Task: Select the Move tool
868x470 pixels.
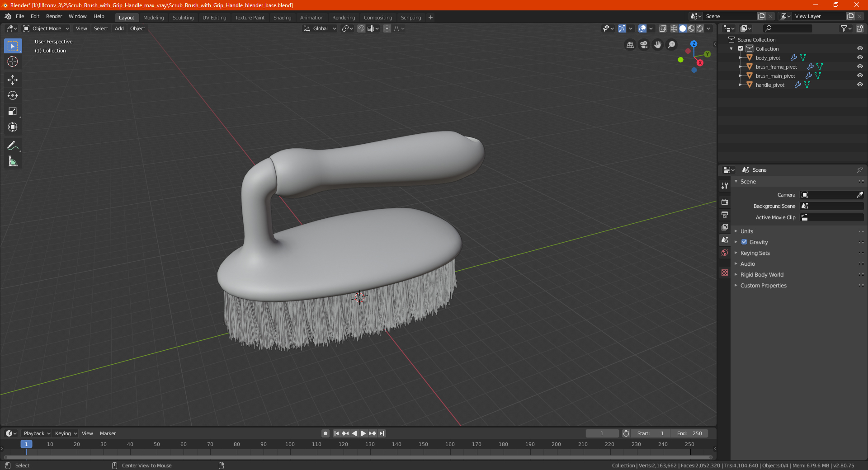Action: coord(13,80)
